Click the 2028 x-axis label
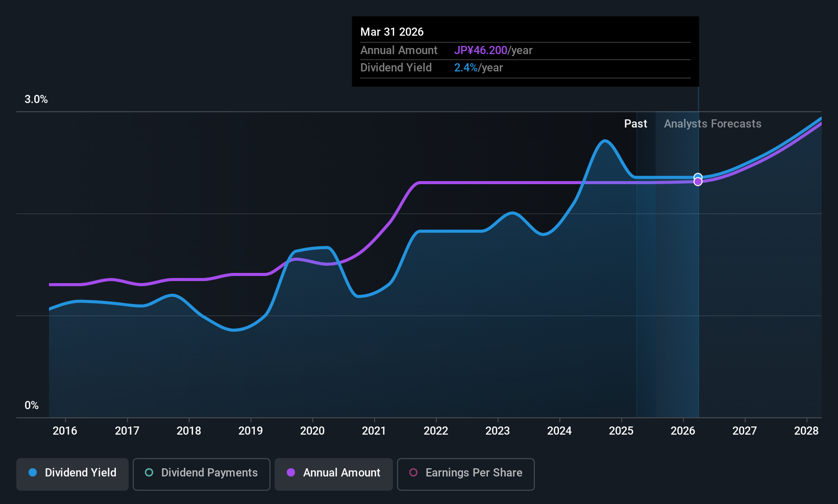This screenshot has height=504, width=838. [806, 431]
